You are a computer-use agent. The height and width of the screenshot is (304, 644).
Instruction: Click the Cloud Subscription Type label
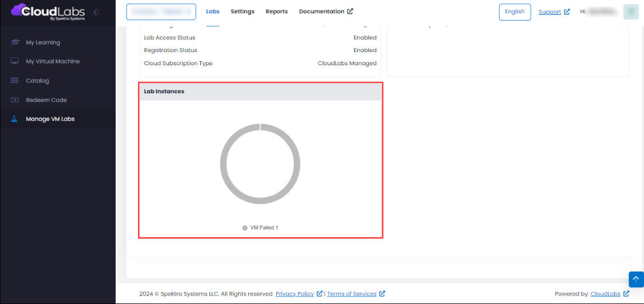coord(178,64)
